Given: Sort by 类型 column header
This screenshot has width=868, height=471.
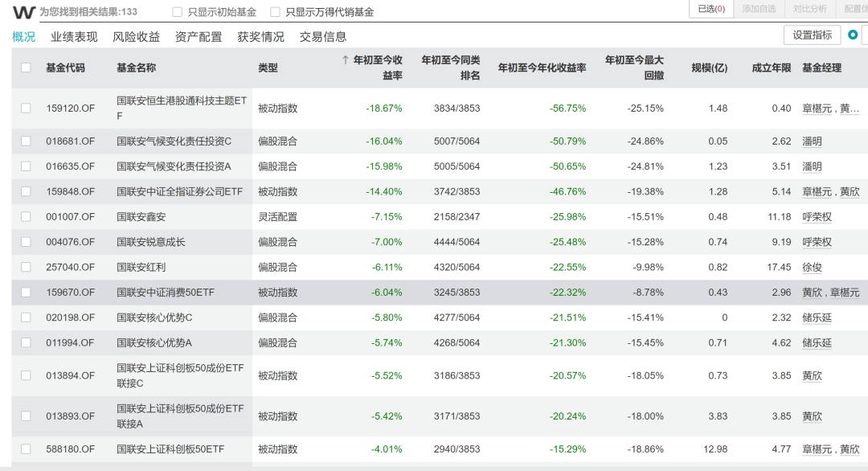Looking at the screenshot, I should pos(268,68).
